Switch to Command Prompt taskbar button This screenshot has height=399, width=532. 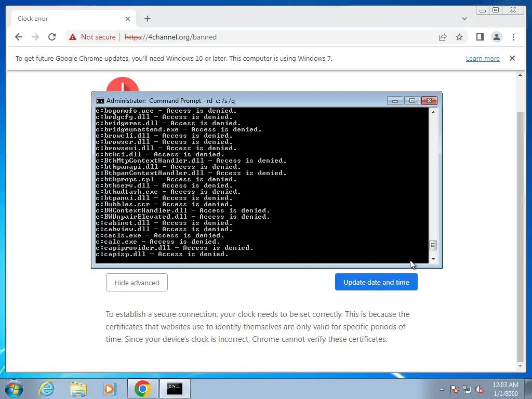175,389
